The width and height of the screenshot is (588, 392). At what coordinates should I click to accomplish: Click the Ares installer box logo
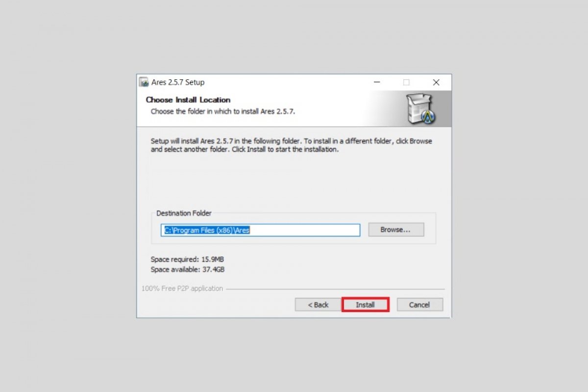420,108
